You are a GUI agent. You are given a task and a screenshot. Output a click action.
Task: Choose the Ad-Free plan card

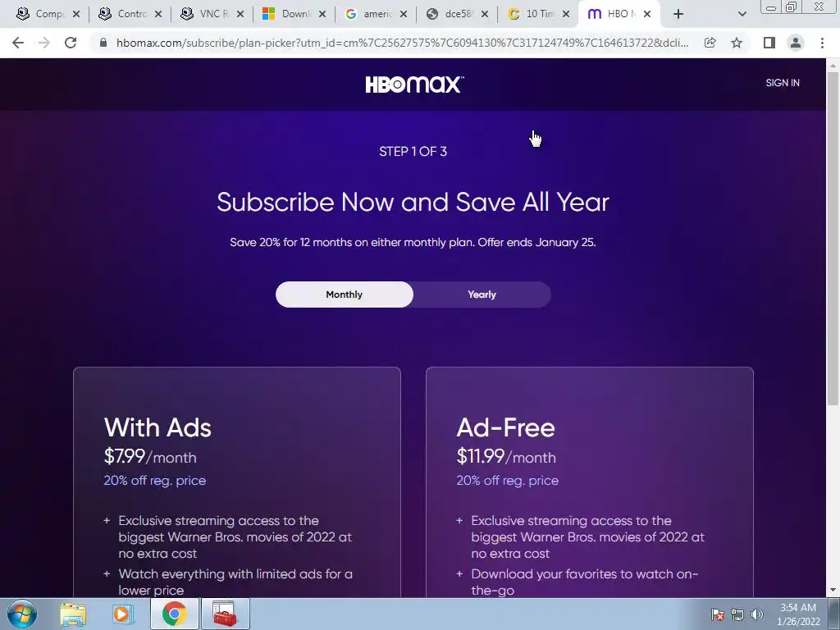[x=589, y=482]
